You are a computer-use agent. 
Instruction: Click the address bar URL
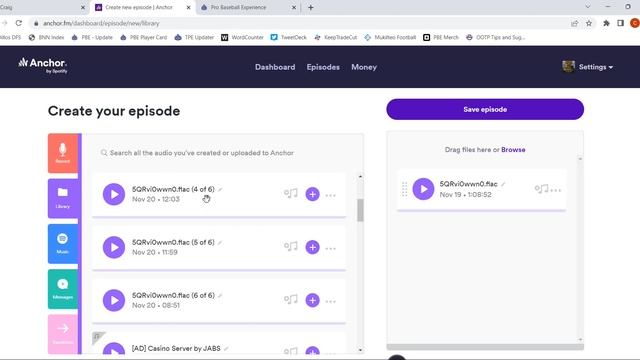click(x=101, y=23)
